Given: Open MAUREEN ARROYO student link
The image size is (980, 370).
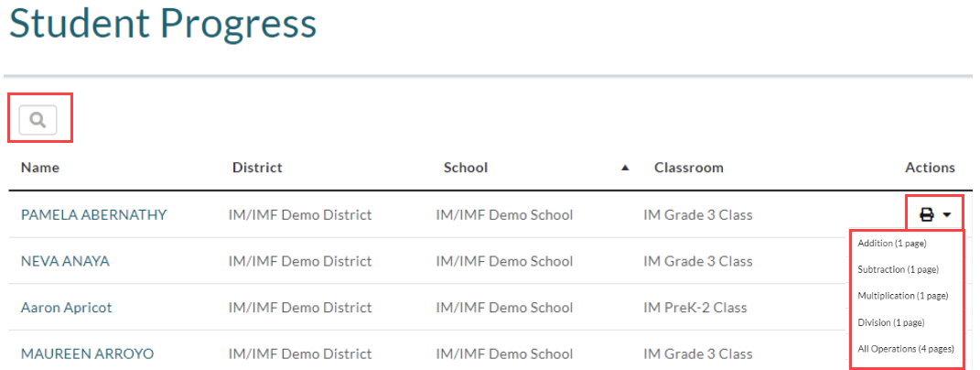Looking at the screenshot, I should coord(88,354).
